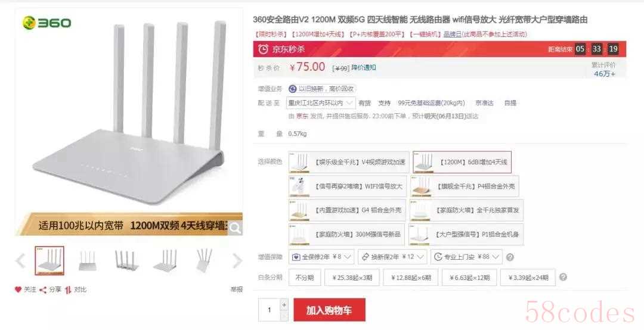Increase quantity with the plus stepper
The image size is (644, 330).
[284, 305]
